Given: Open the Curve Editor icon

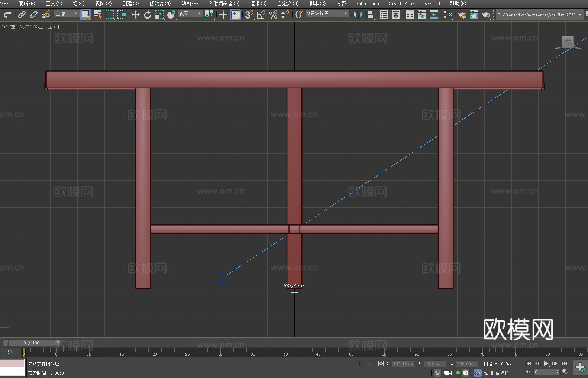Looking at the screenshot, I should pos(421,14).
